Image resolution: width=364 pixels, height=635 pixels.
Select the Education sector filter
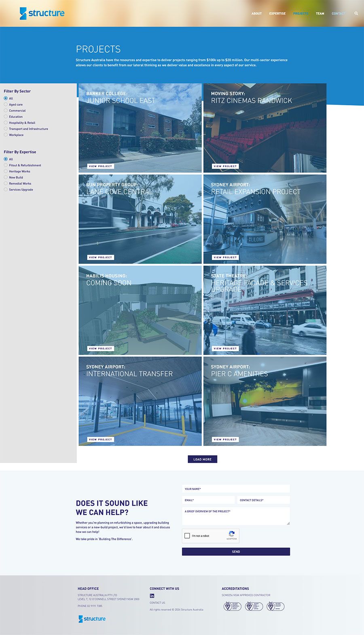6,117
